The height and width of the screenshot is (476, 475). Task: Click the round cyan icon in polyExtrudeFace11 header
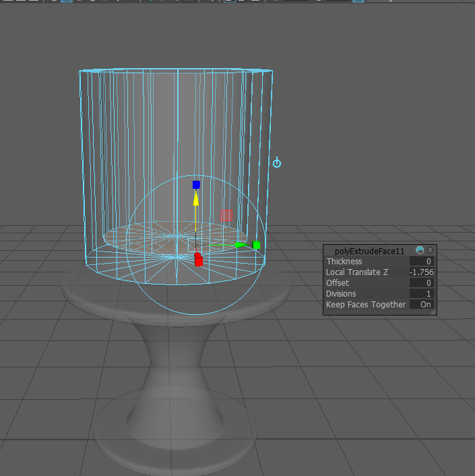click(x=420, y=250)
